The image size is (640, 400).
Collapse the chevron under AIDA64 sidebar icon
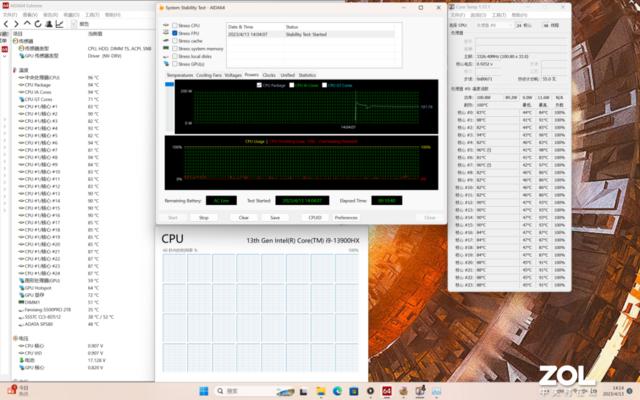(4, 56)
